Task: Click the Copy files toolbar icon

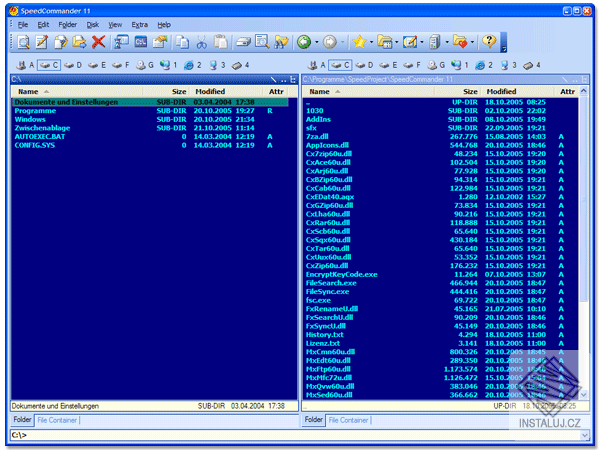Action: (x=61, y=42)
